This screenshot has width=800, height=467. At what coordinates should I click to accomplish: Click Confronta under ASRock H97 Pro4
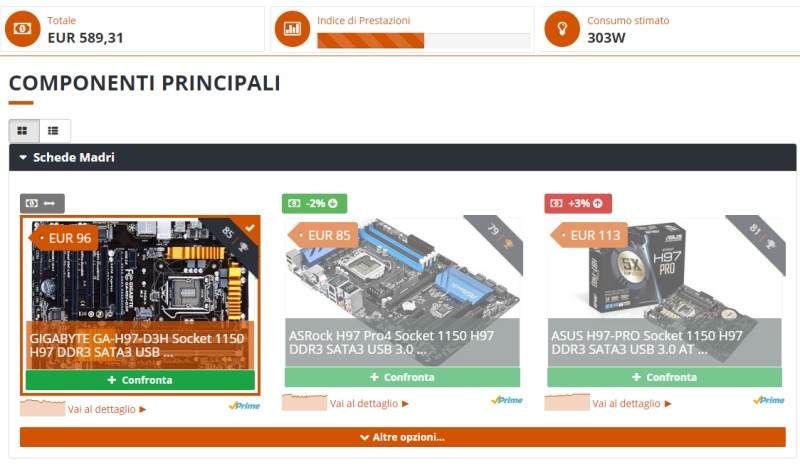(x=403, y=377)
